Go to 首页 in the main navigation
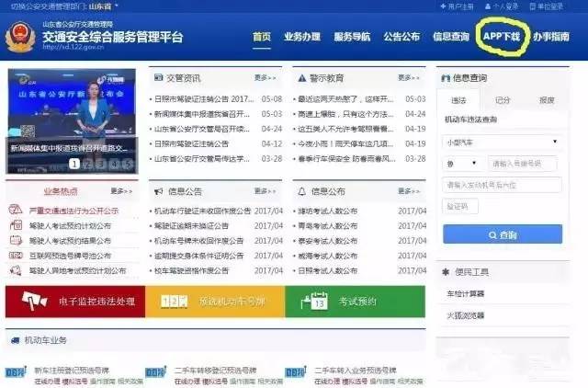The height and width of the screenshot is (388, 588). tap(262, 37)
